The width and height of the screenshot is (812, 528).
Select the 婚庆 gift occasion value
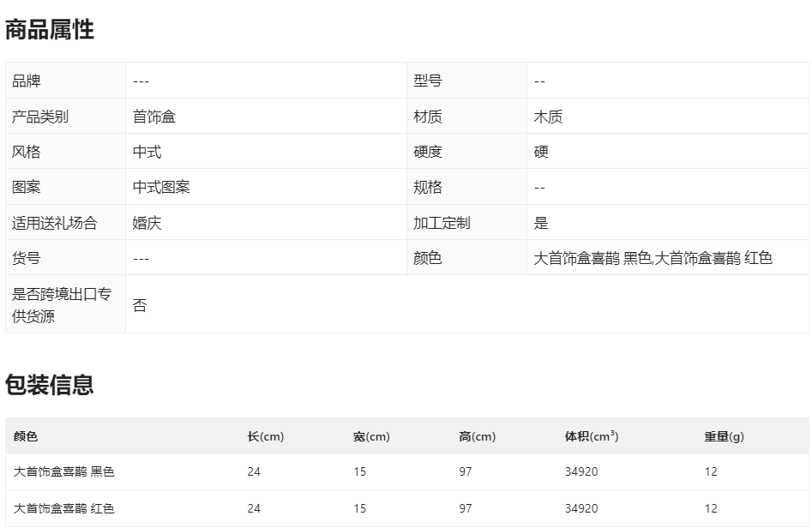(147, 223)
